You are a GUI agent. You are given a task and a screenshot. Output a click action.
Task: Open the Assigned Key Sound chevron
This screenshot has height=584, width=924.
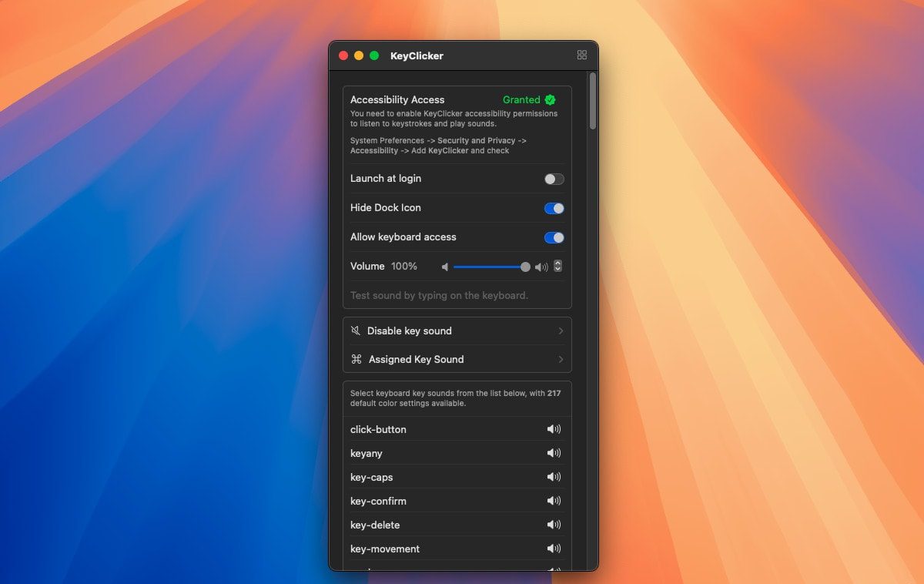coord(561,359)
